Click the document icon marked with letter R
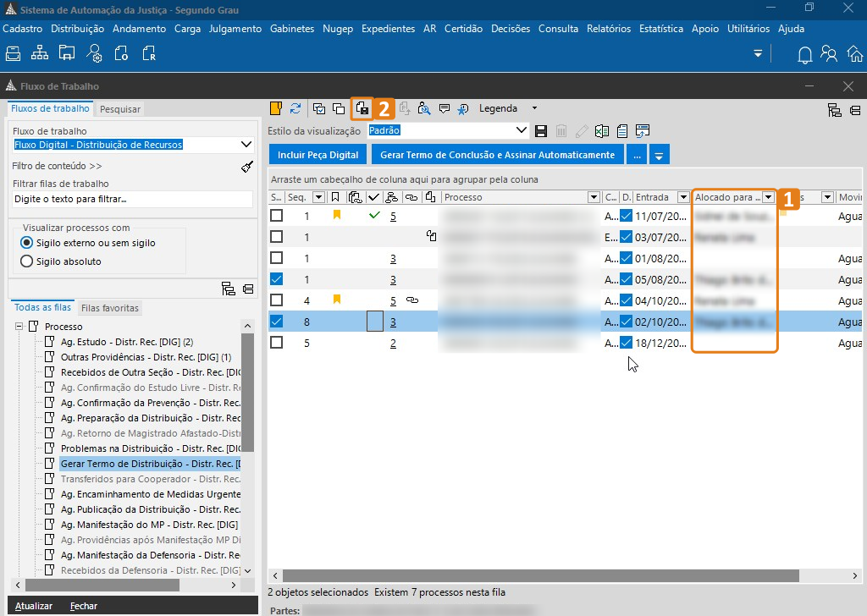This screenshot has width=867, height=616. pos(149,53)
